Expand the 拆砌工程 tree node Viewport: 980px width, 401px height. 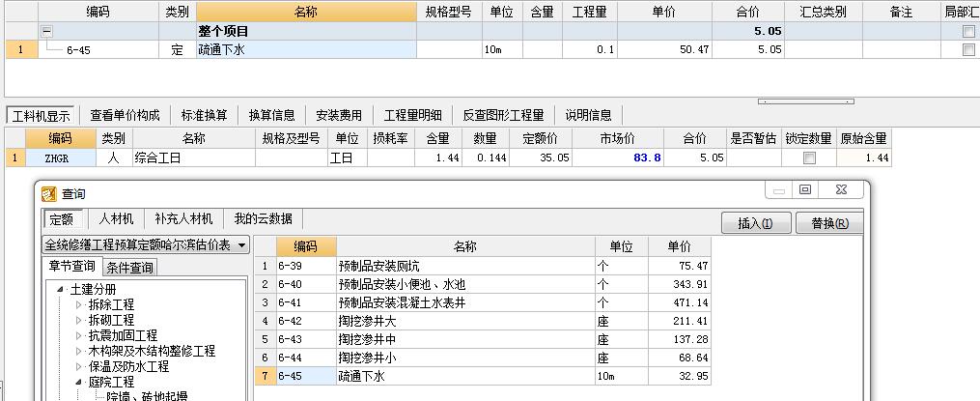[x=79, y=320]
